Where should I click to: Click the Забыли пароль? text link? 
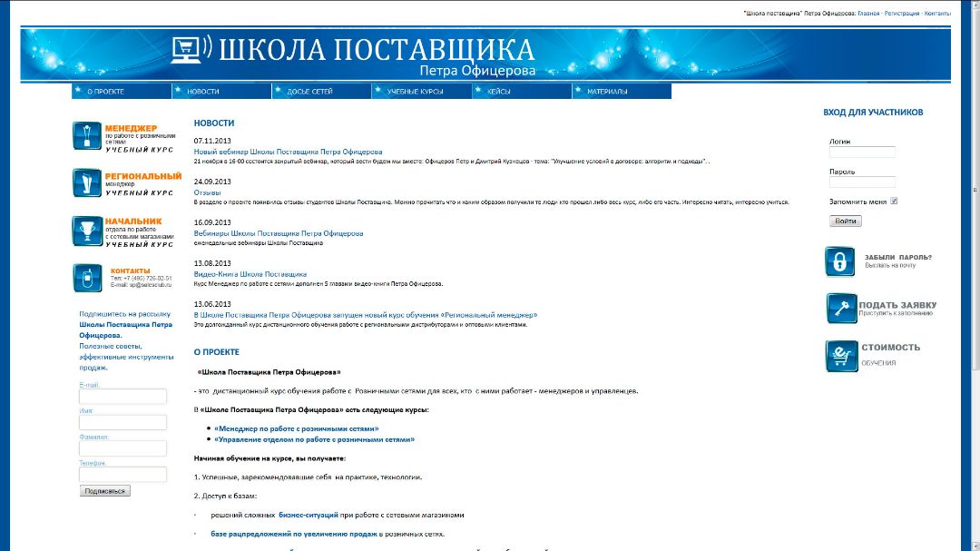click(898, 257)
